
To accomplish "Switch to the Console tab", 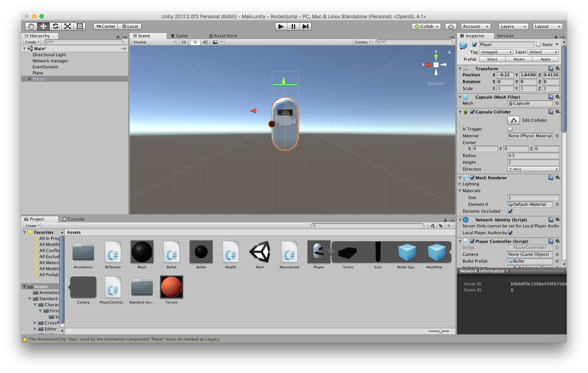I will click(73, 219).
